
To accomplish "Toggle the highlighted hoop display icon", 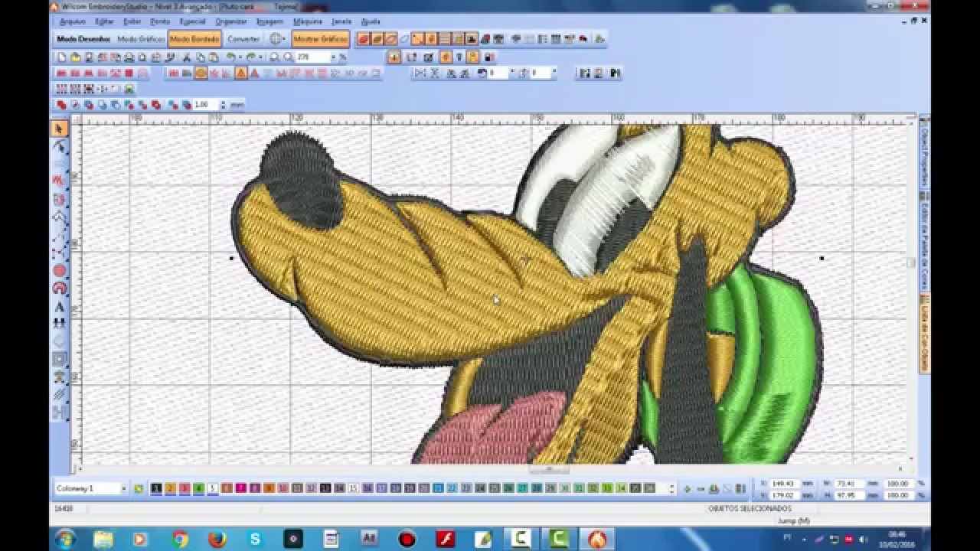I will pos(201,73).
